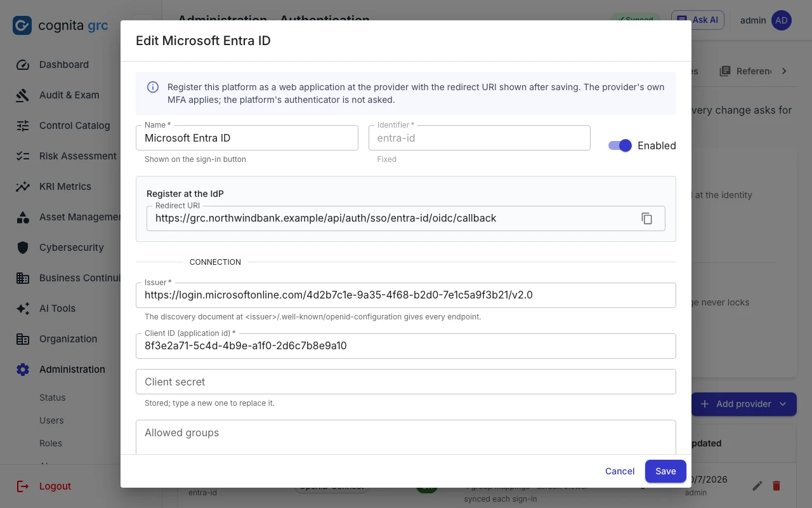Click the cognita grc logo icon
The height and width of the screenshot is (508, 812).
coord(22,25)
